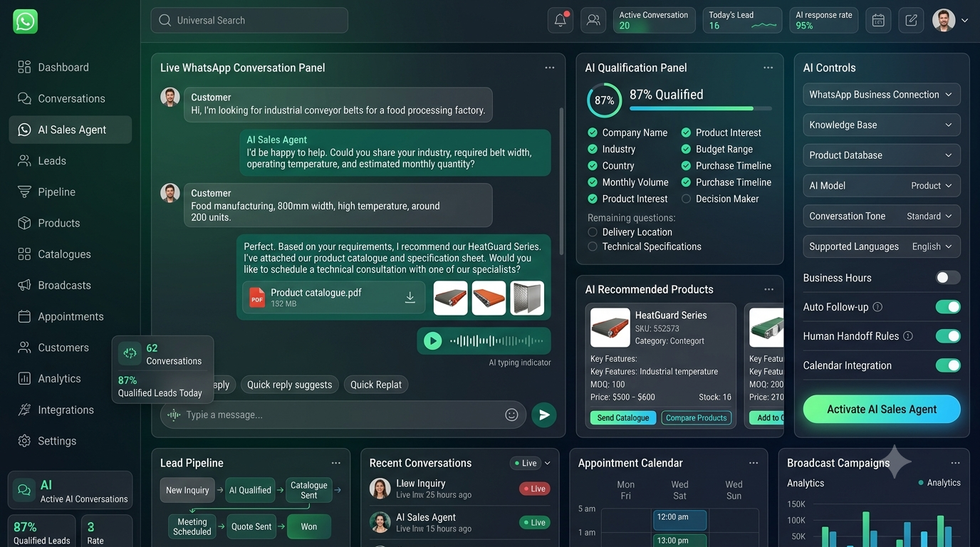
Task: Click the 87% Qualified progress bar
Action: point(701,108)
